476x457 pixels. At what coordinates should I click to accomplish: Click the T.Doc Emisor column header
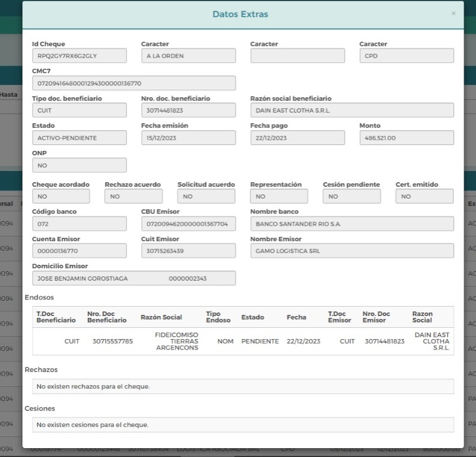(339, 317)
